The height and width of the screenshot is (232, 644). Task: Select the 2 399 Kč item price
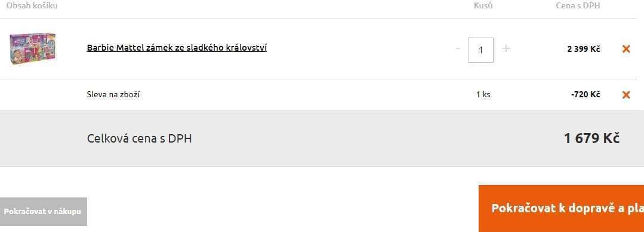(584, 50)
